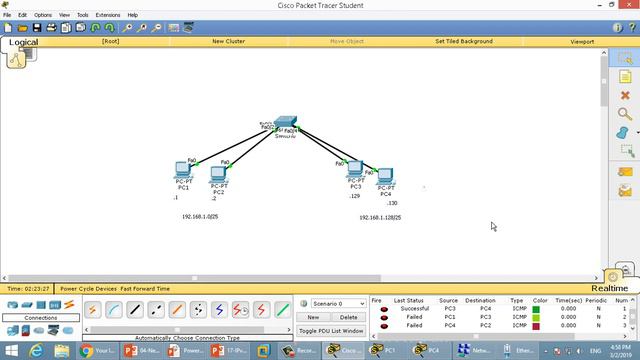Pick the green octal cable
Image resolution: width=640 pixels, height=360 pixels.
pos(282,310)
